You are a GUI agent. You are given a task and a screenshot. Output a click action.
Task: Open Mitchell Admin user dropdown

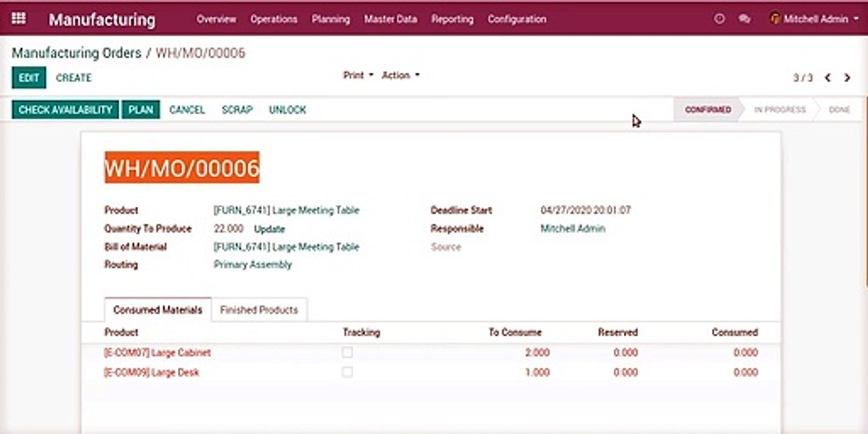coord(814,19)
